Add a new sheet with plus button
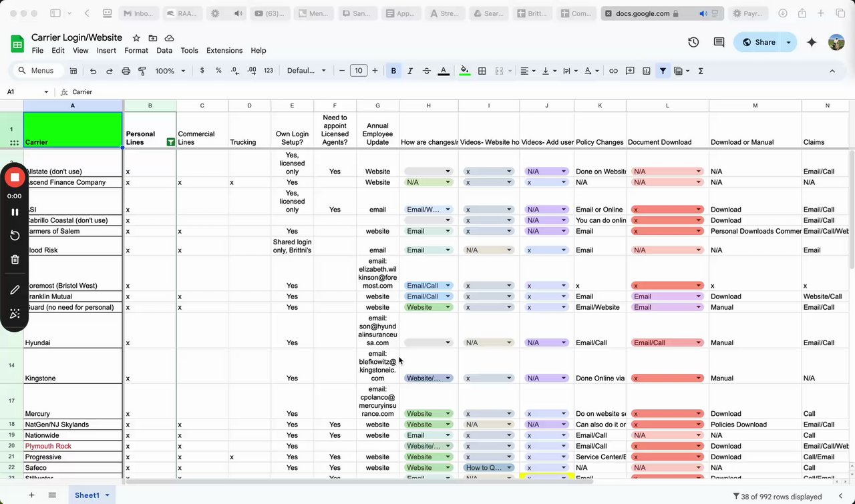The width and height of the screenshot is (855, 504). (31, 495)
